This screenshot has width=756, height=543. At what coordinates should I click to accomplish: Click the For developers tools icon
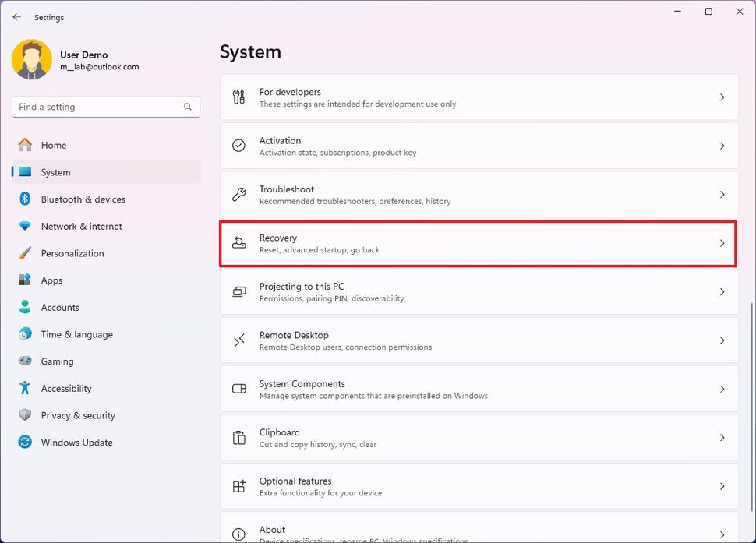pos(239,97)
